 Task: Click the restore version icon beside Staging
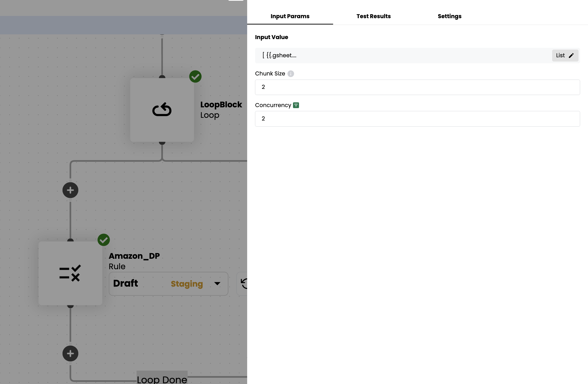tap(244, 284)
